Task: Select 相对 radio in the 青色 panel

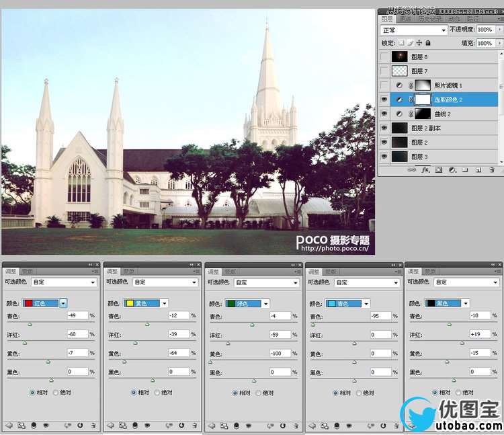Action: point(336,393)
